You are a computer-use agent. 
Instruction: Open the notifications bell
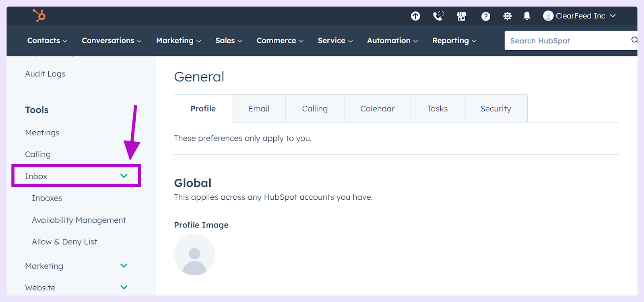coord(527,16)
